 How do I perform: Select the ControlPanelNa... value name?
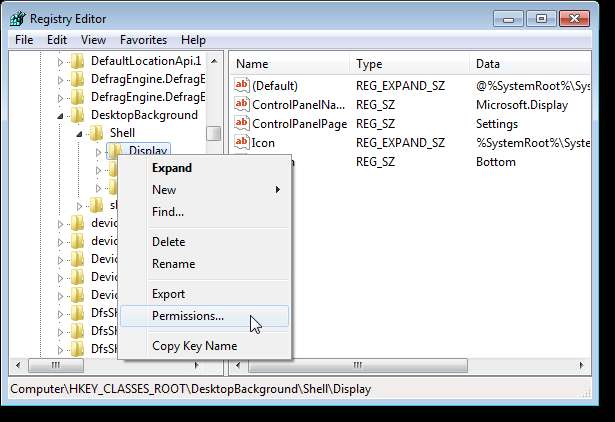298,105
